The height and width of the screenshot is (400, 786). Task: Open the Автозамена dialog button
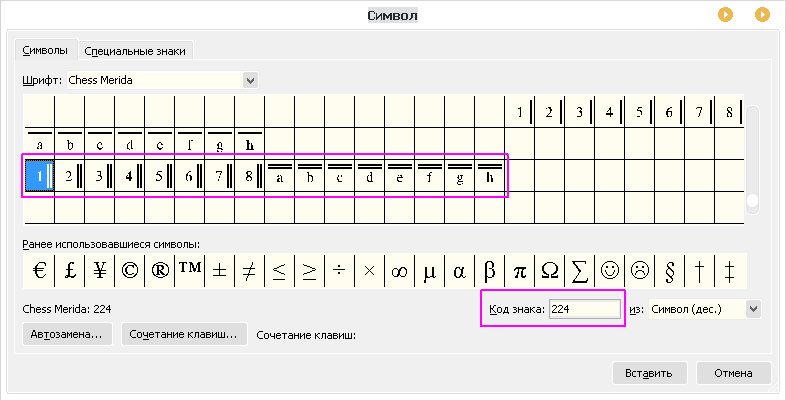pos(67,334)
